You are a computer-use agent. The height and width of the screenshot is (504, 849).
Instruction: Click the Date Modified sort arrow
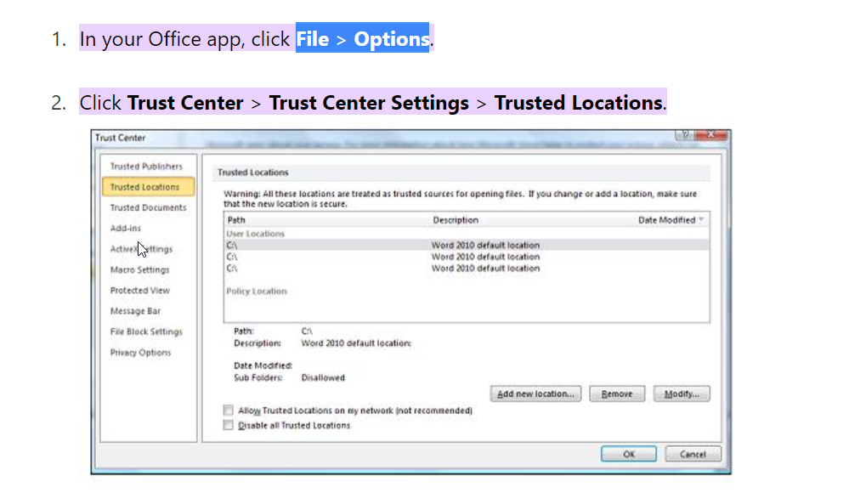pos(702,220)
